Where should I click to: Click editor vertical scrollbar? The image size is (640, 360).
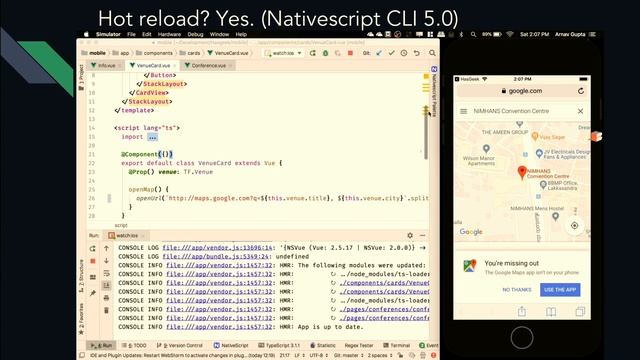pyautogui.click(x=426, y=135)
